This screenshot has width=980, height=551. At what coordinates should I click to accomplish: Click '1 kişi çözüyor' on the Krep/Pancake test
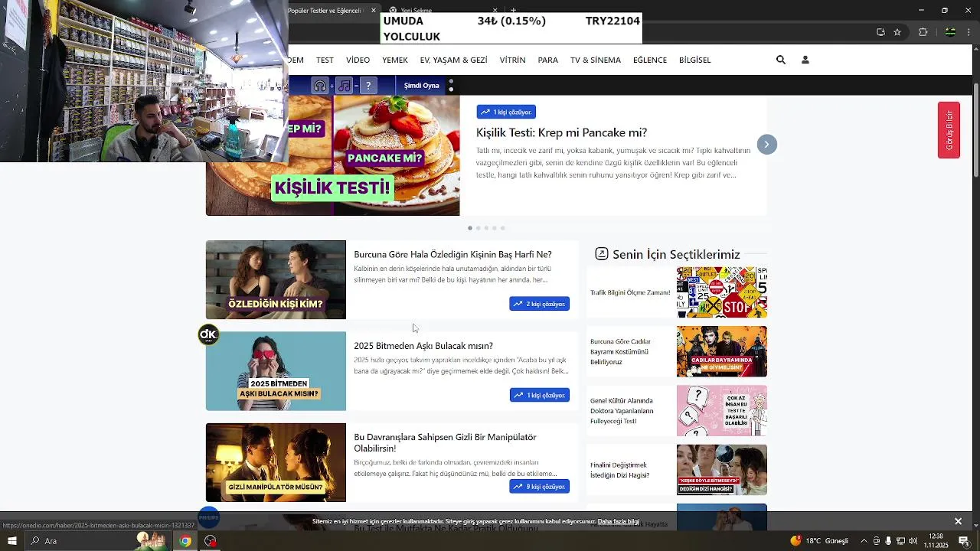pos(506,112)
